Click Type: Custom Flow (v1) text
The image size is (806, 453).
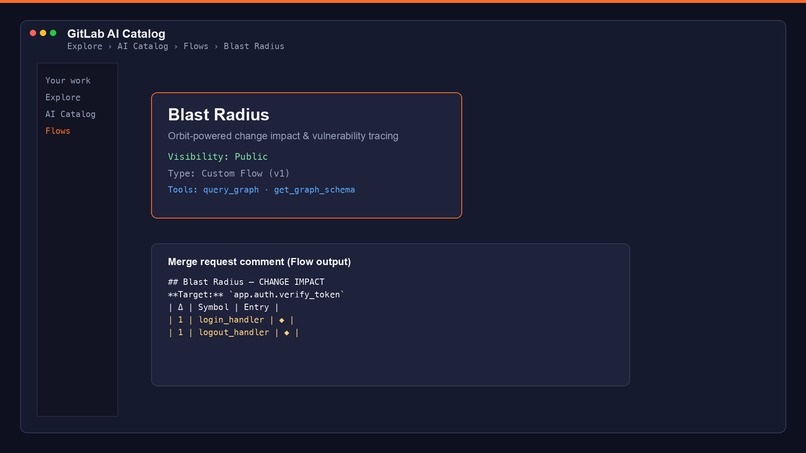coord(229,173)
